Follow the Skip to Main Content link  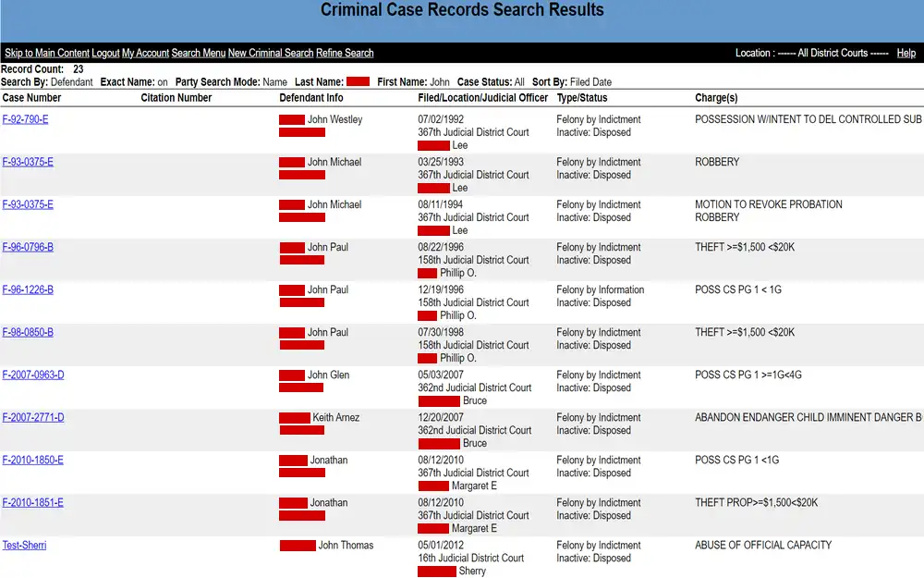pyautogui.click(x=47, y=53)
